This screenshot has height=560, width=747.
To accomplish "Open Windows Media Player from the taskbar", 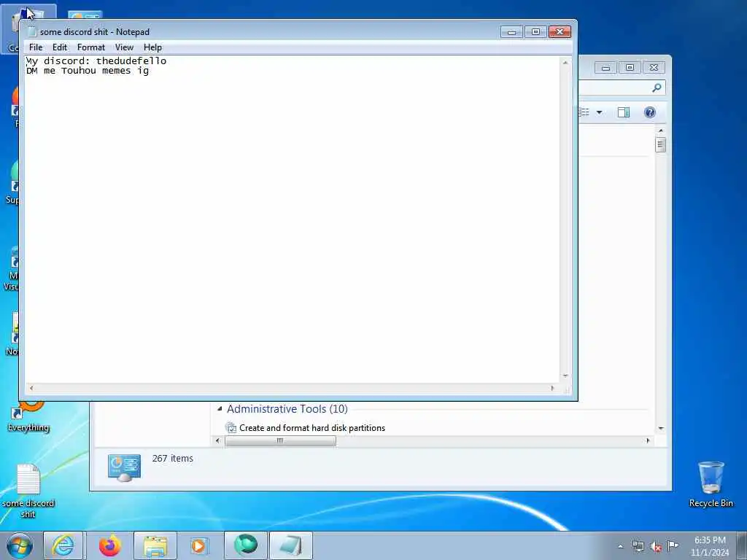I will click(198, 545).
